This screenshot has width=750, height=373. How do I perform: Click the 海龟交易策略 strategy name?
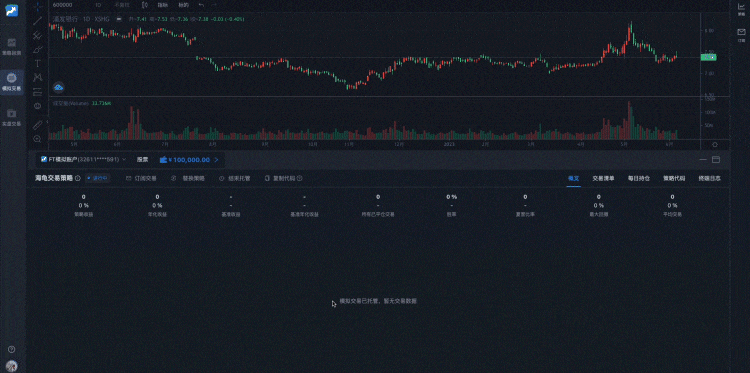pos(54,178)
